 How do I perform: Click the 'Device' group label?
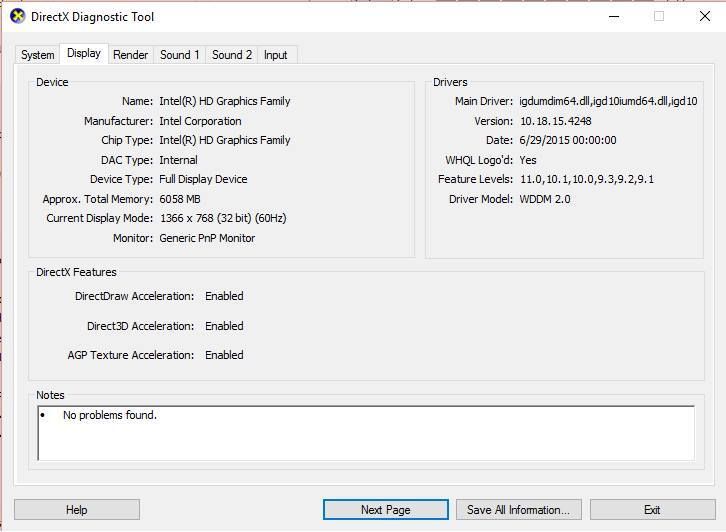click(52, 82)
